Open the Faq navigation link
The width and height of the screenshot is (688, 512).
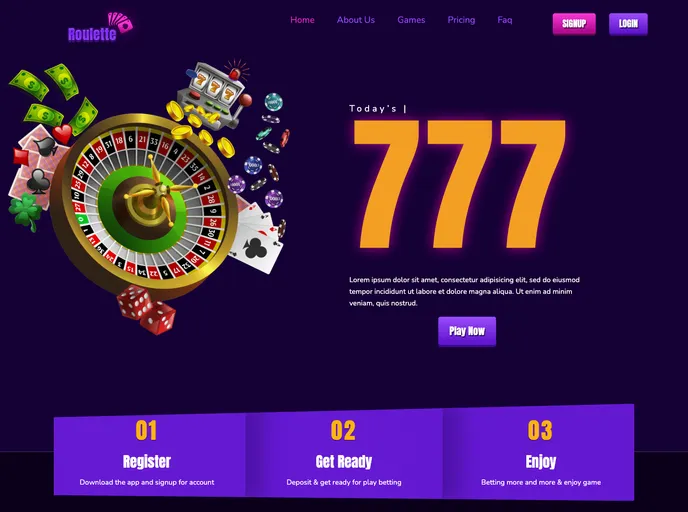[505, 20]
